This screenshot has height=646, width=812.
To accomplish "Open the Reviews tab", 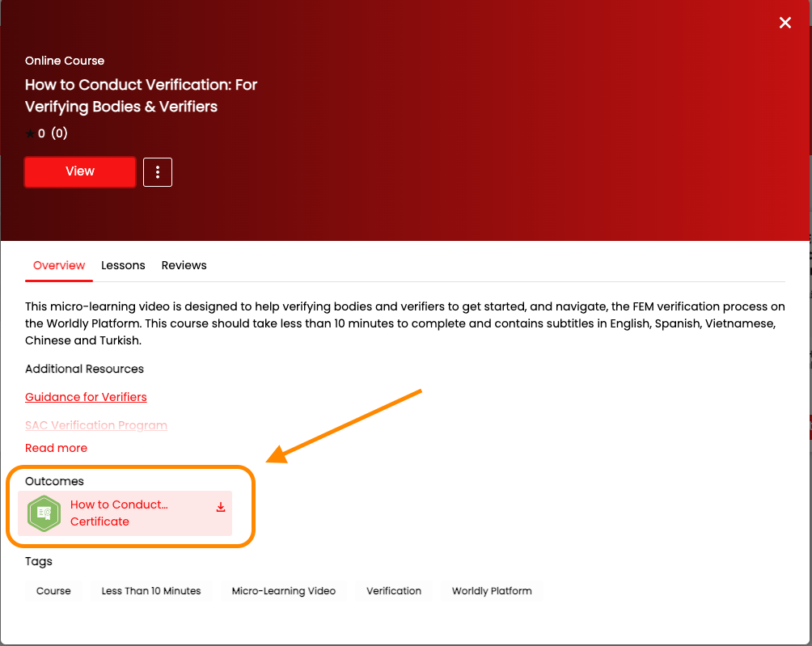I will [x=184, y=265].
